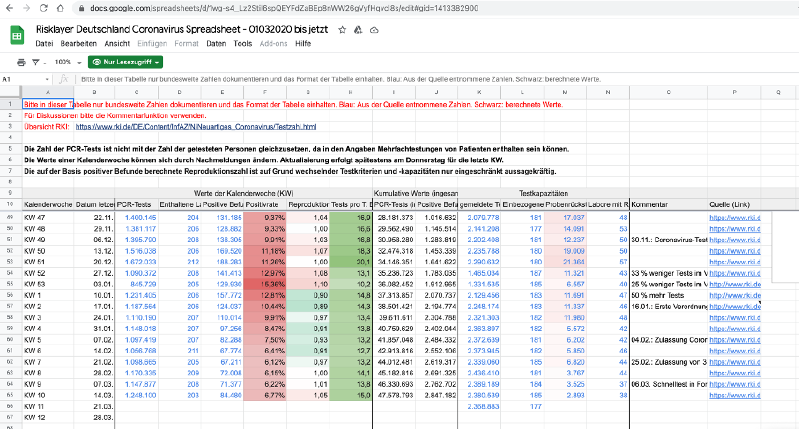Reload the page with the refresh icon
The width and height of the screenshot is (800, 430).
[44, 8]
